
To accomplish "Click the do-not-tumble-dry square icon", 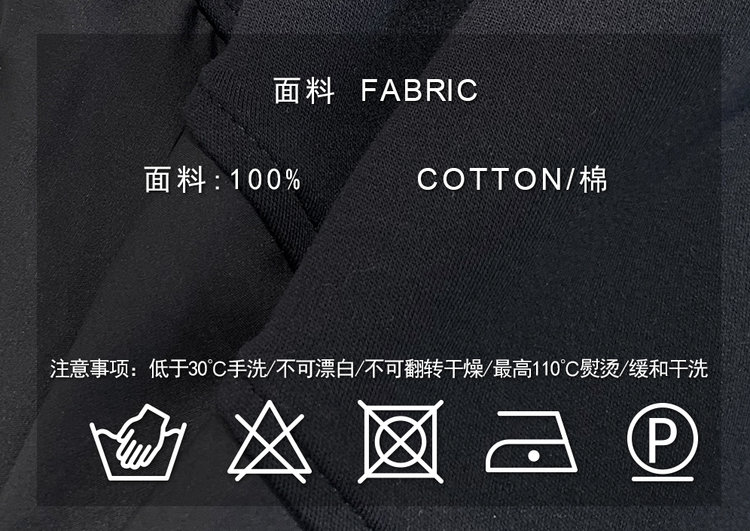I will [400, 442].
